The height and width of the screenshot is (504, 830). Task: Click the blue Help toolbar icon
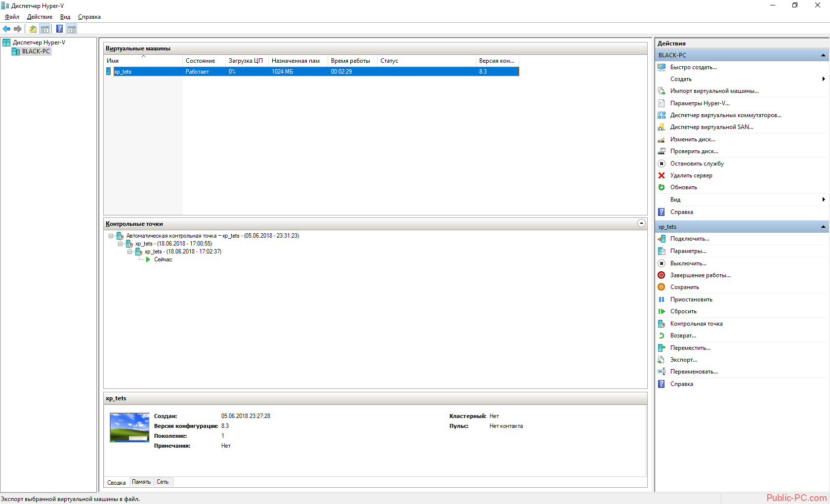tap(59, 29)
